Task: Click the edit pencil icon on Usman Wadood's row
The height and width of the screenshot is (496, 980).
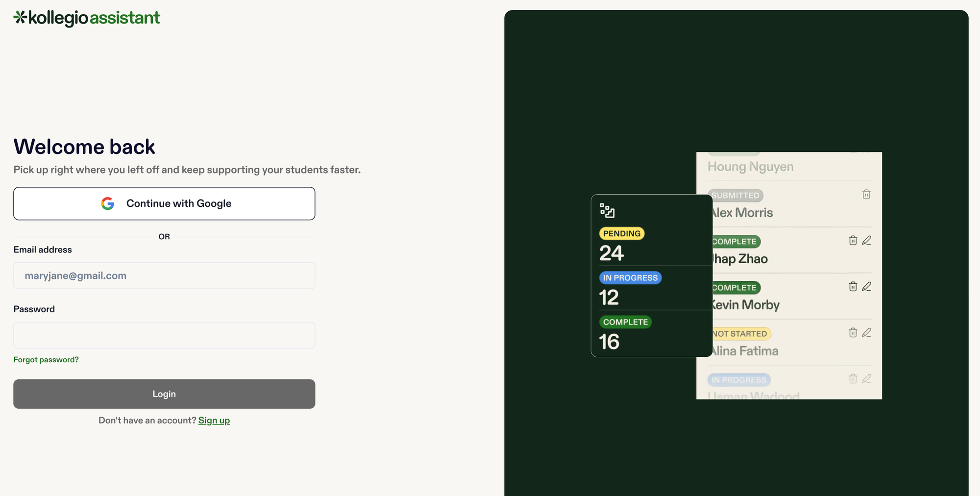Action: pos(867,379)
